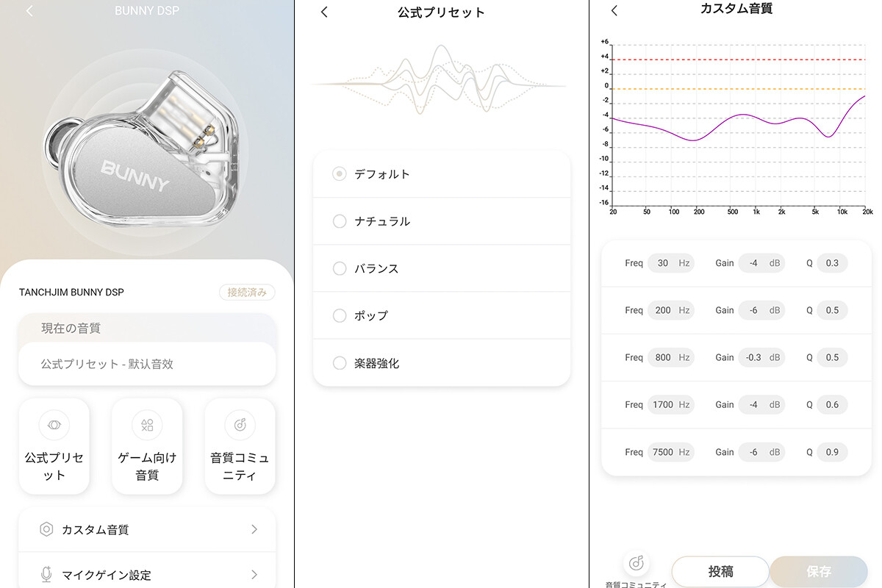Click the 公式プリセット - 默认音效 current sound field
The image size is (882, 588).
[147, 364]
